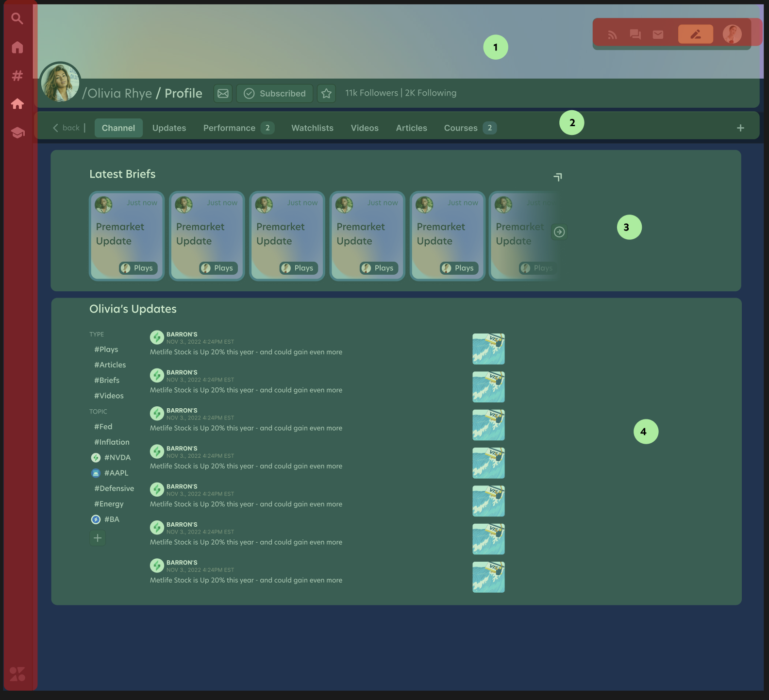Click the star favorite button

click(x=326, y=93)
